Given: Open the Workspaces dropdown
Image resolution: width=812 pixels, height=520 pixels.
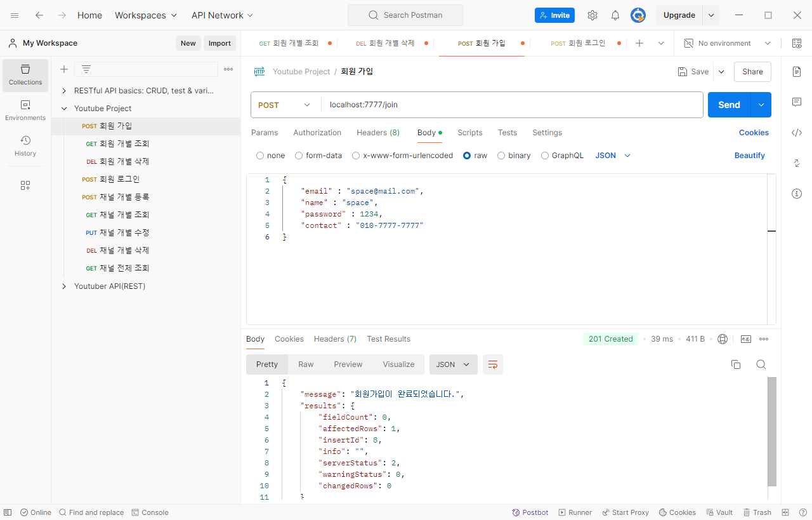Looking at the screenshot, I should point(146,15).
